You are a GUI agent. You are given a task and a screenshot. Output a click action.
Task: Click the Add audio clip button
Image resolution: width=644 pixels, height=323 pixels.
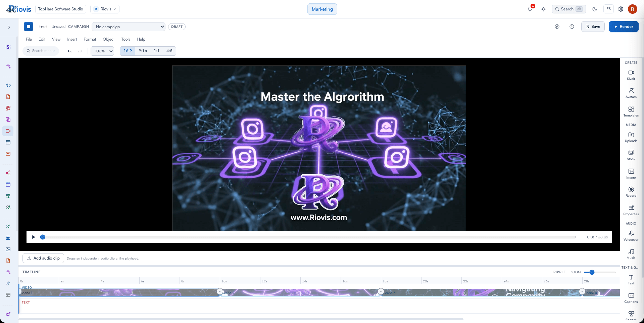pyautogui.click(x=43, y=258)
